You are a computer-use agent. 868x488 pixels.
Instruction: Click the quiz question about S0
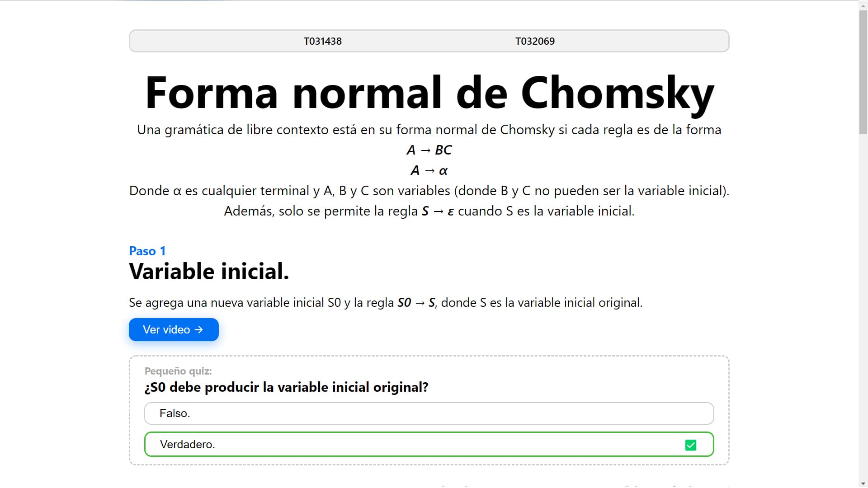pyautogui.click(x=286, y=387)
